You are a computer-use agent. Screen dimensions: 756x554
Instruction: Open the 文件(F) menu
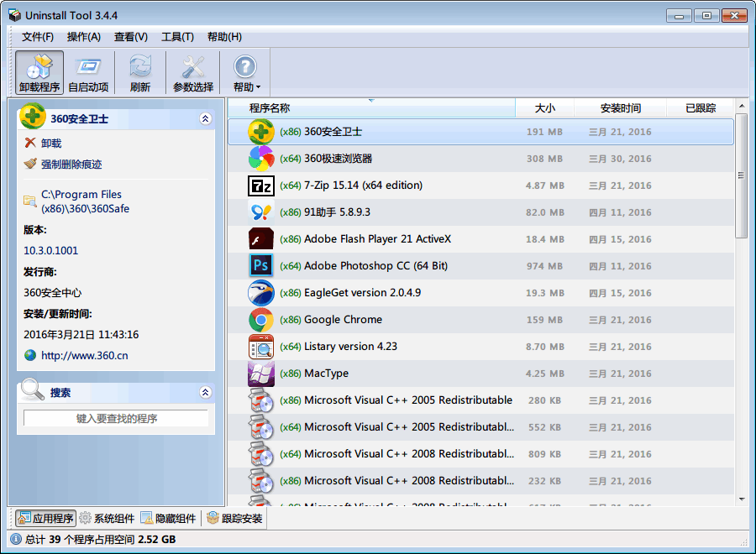[38, 37]
